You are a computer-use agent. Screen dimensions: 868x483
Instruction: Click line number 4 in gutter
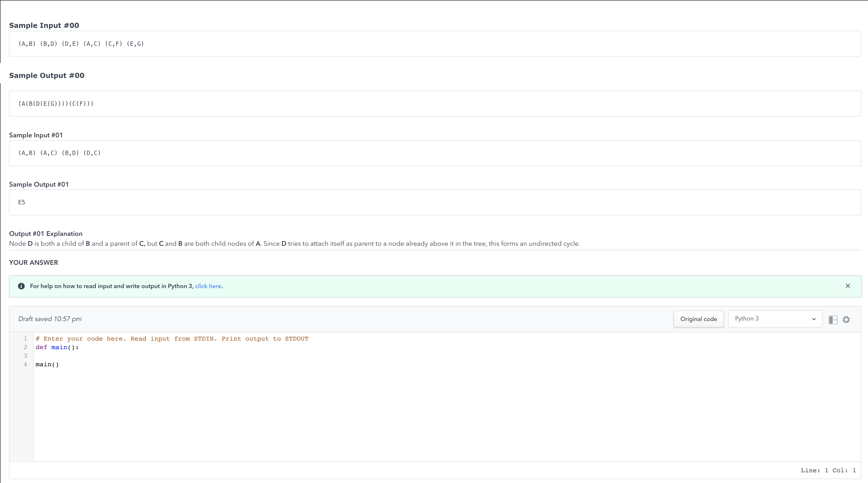point(25,364)
